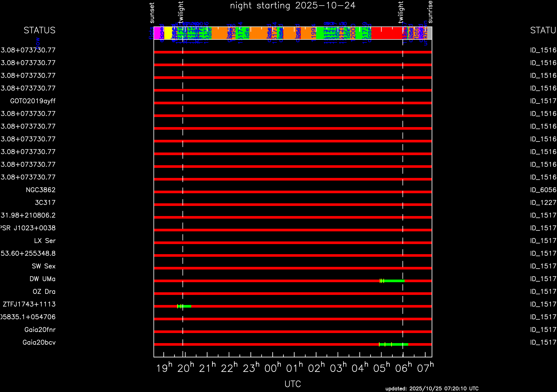Click the Gaia20fnr target label
Image resolution: width=557 pixels, height=392 pixels.
click(x=40, y=330)
